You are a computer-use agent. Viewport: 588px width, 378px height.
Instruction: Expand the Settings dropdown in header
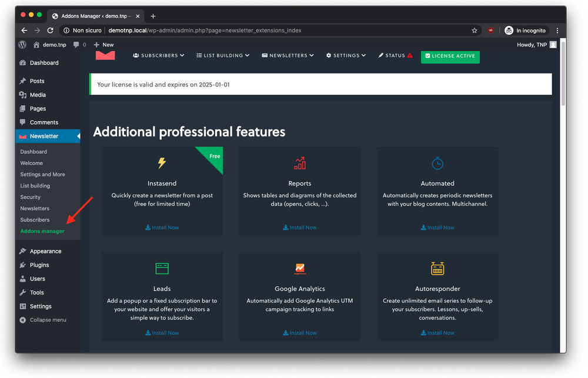[x=346, y=55]
